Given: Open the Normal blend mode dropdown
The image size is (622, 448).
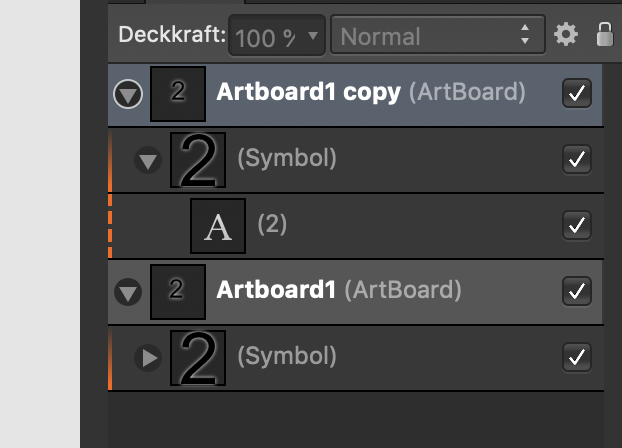Looking at the screenshot, I should 438,35.
